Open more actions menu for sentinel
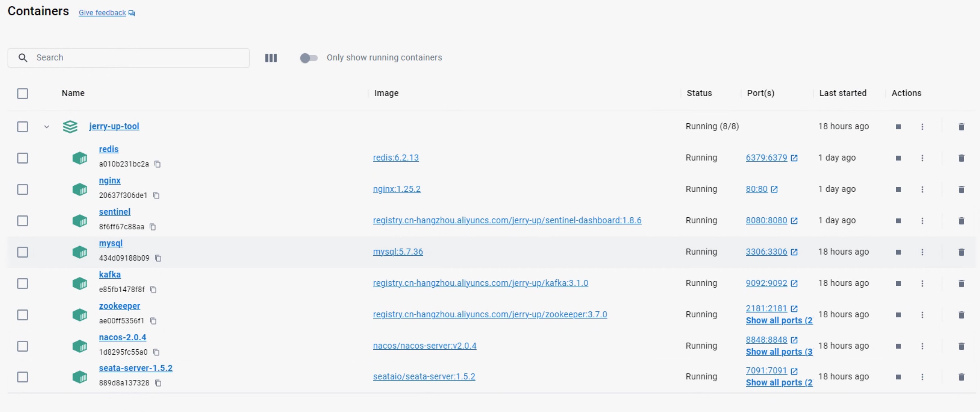This screenshot has width=980, height=412. [x=922, y=221]
